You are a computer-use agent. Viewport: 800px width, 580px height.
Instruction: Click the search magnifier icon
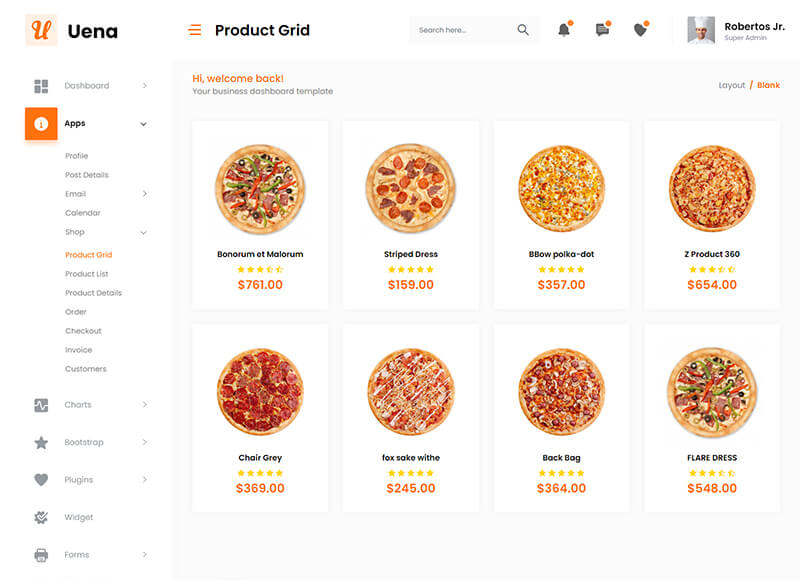click(x=523, y=30)
